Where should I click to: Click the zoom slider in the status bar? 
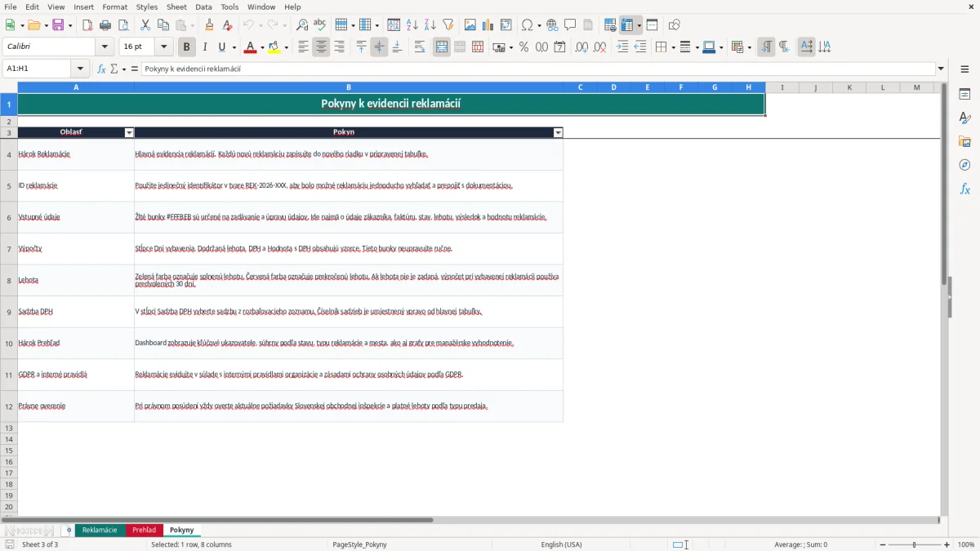pos(914,544)
